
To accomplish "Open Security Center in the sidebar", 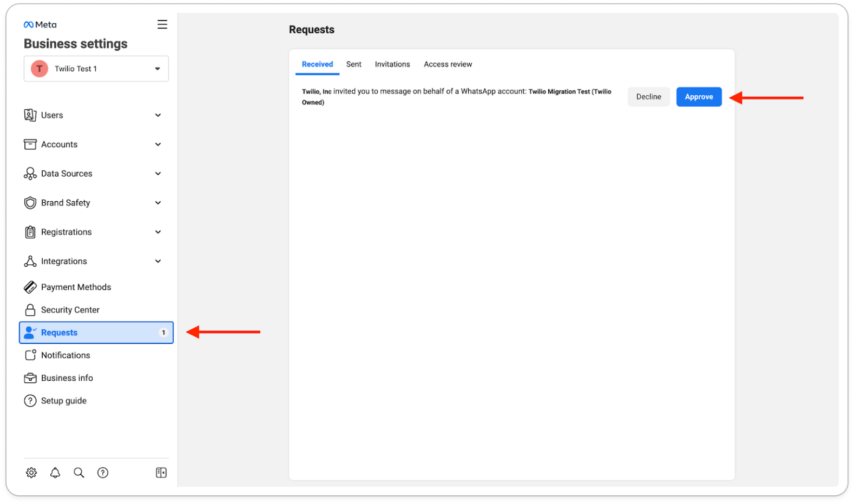I will pyautogui.click(x=70, y=310).
